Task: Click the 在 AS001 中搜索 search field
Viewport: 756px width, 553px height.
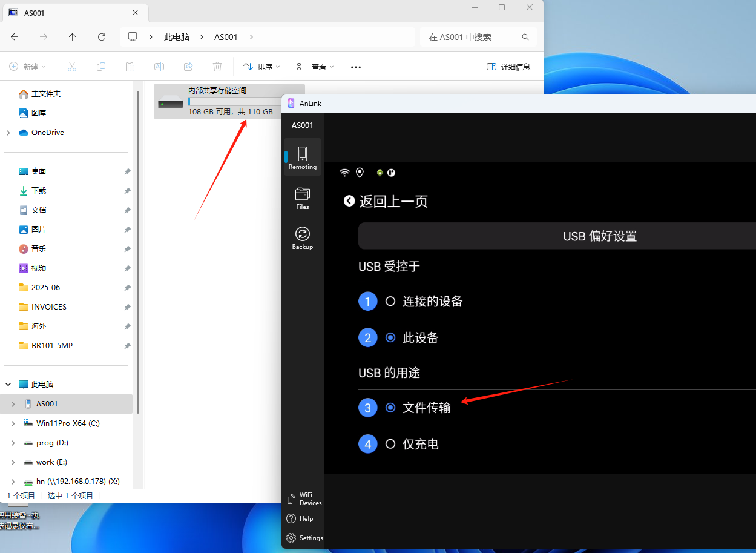Action: [x=478, y=37]
